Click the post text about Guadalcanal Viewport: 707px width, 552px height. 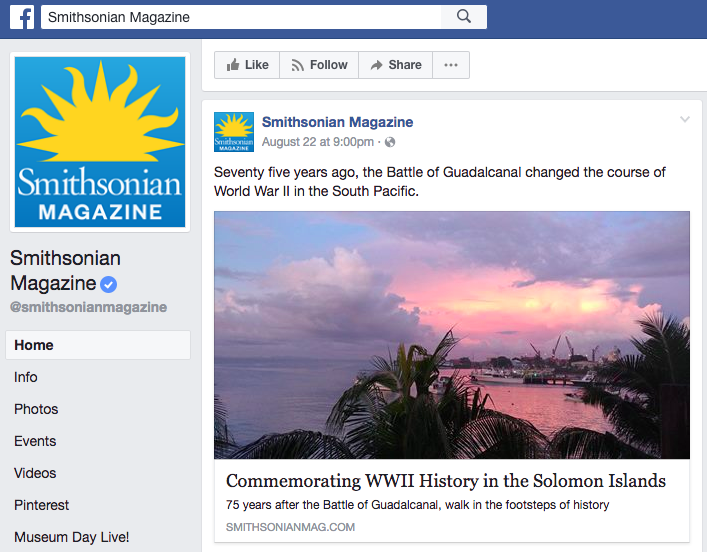pyautogui.click(x=440, y=182)
